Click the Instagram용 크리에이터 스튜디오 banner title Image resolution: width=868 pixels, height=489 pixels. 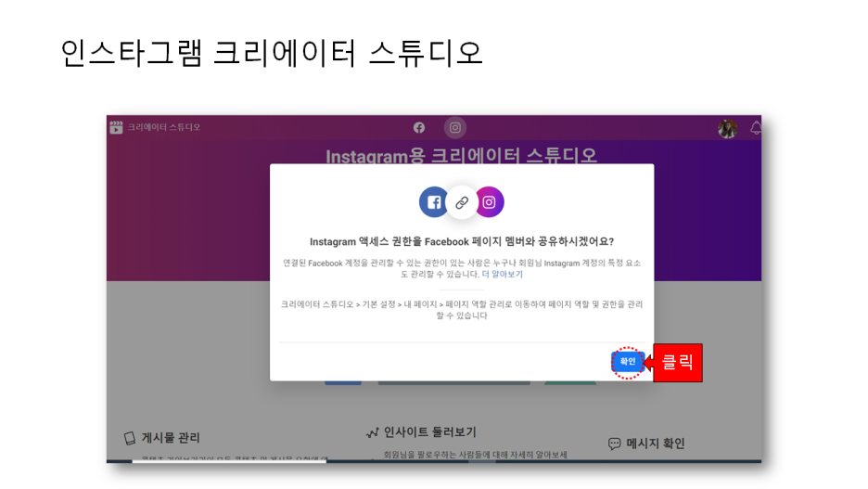coord(461,156)
